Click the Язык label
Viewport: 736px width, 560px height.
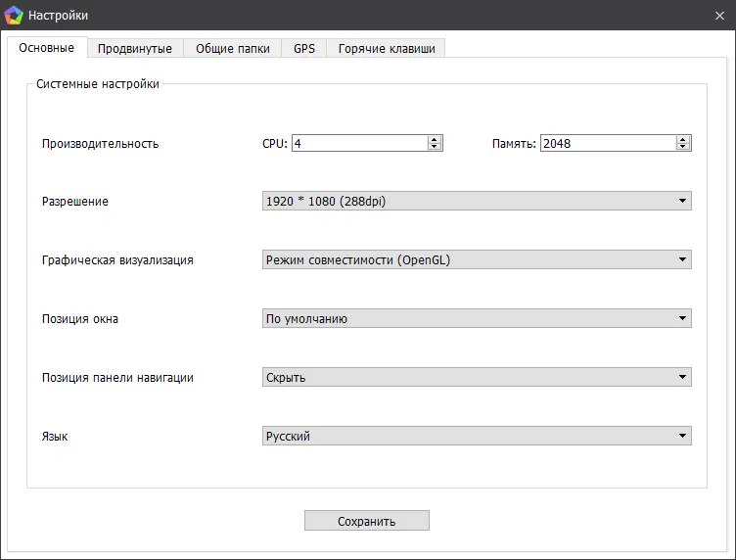click(x=55, y=436)
